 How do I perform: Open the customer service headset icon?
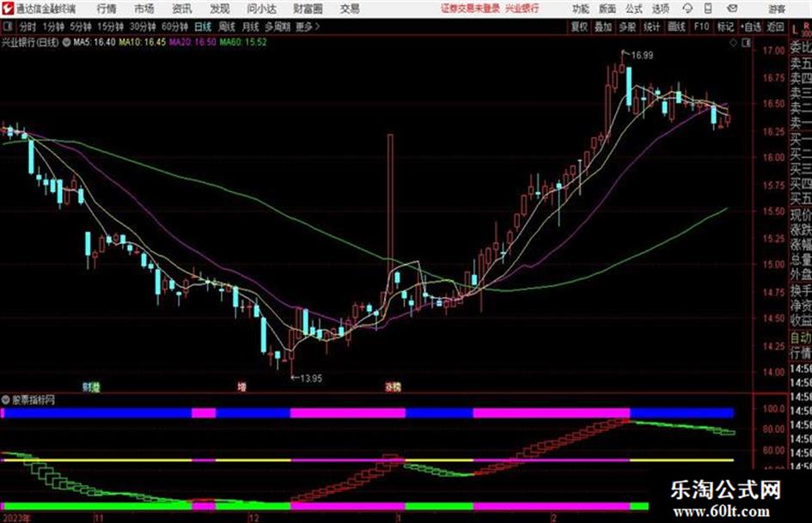687,9
